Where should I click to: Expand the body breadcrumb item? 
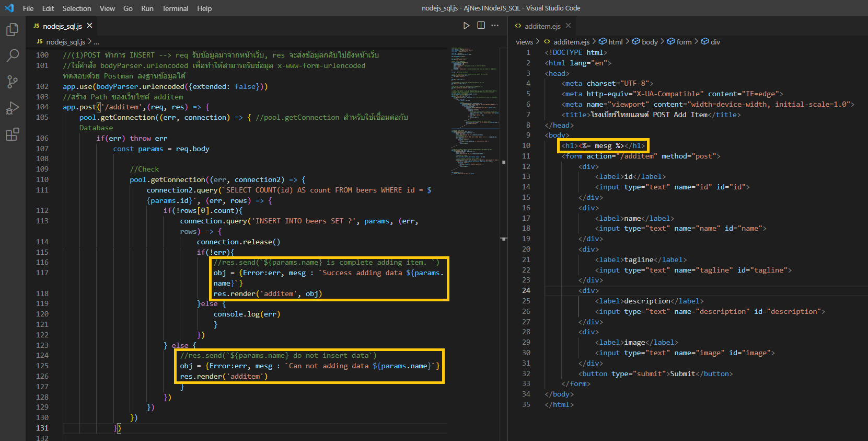(649, 42)
